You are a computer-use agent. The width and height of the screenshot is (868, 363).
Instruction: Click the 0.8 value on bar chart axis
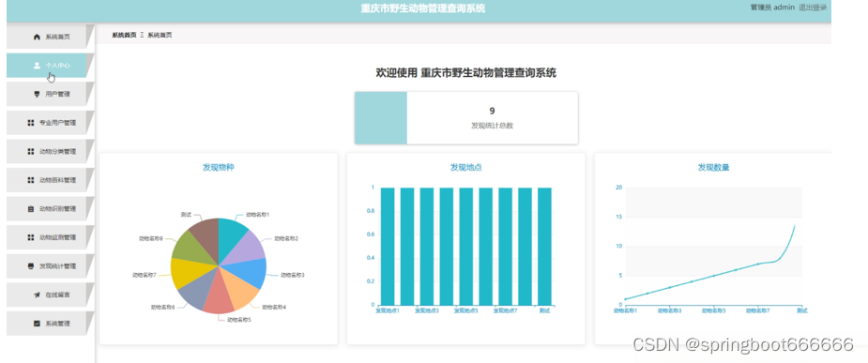point(370,211)
